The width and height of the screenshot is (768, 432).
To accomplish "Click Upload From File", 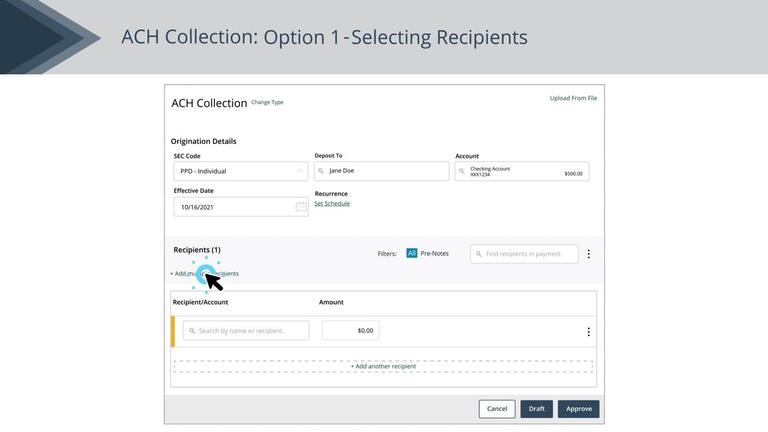I will click(573, 98).
